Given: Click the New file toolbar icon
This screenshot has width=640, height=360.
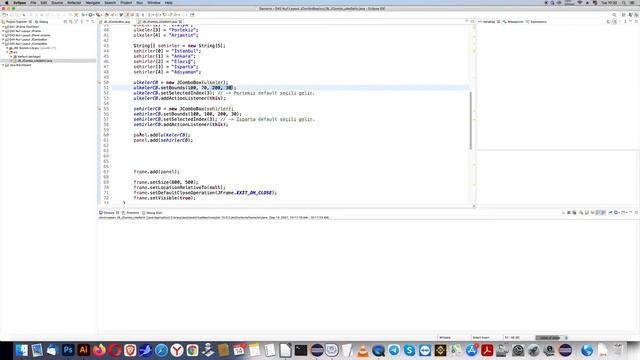Looking at the screenshot, I should click(x=4, y=15).
